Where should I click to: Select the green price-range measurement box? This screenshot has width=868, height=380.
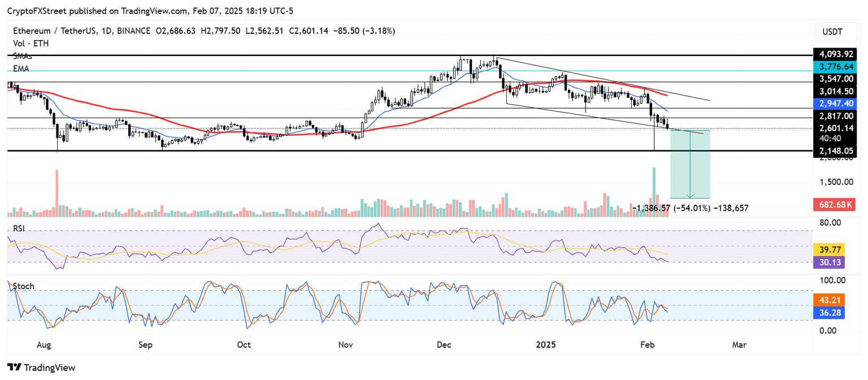click(x=690, y=164)
